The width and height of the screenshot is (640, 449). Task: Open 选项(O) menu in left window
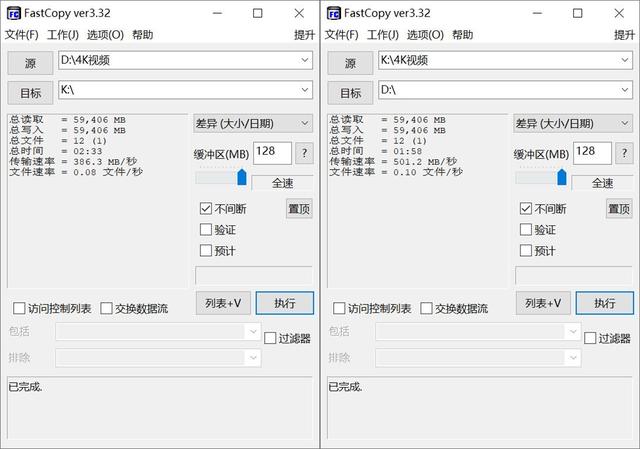pyautogui.click(x=105, y=35)
